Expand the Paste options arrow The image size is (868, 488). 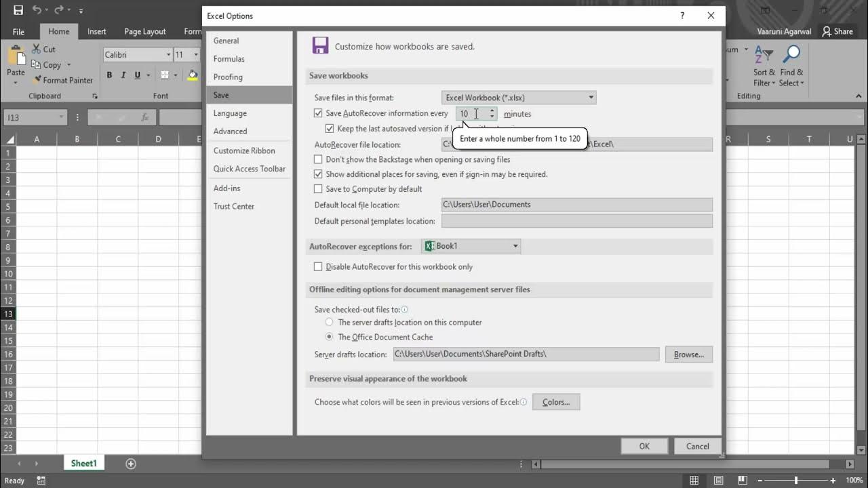pos(16,83)
